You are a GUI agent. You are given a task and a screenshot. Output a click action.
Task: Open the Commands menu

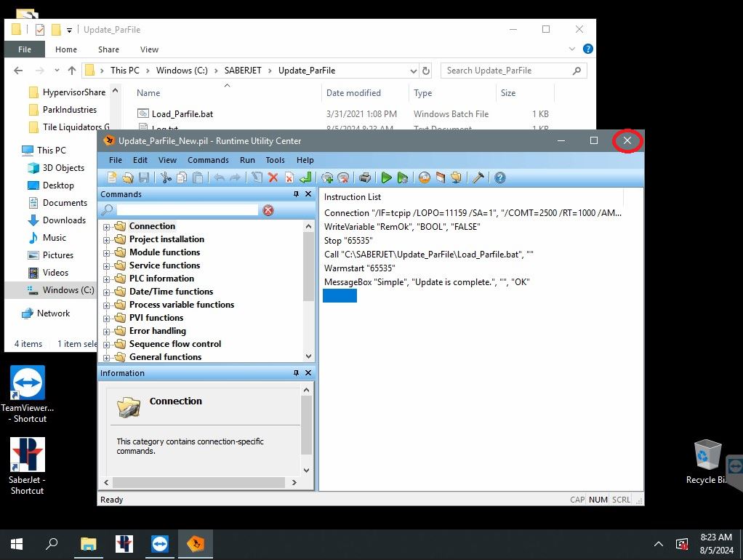click(x=208, y=160)
